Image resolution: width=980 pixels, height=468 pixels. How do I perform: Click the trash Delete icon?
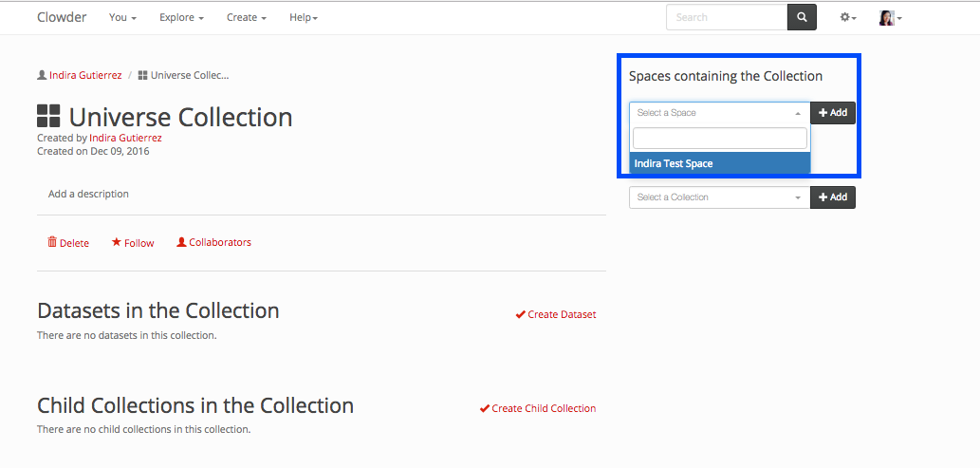click(52, 242)
